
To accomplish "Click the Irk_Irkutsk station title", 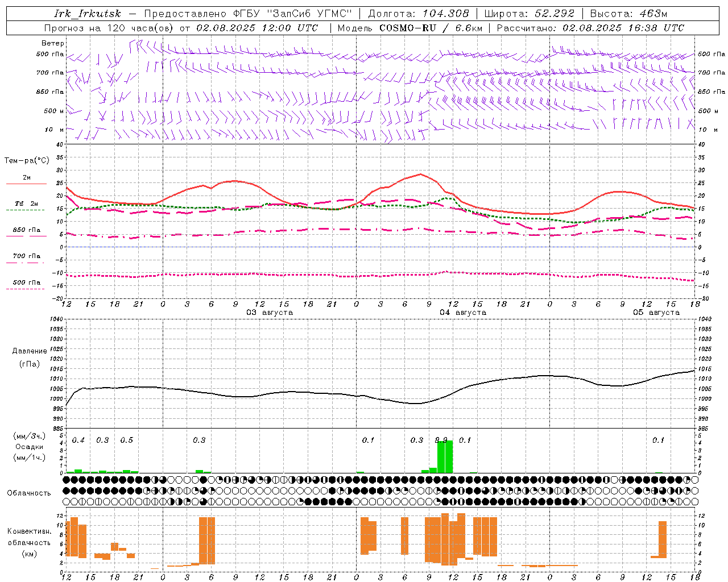I will pos(88,14).
